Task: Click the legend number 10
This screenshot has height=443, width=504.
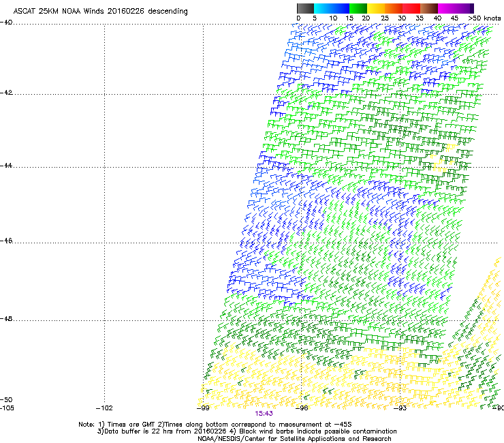Action: pos(333,18)
